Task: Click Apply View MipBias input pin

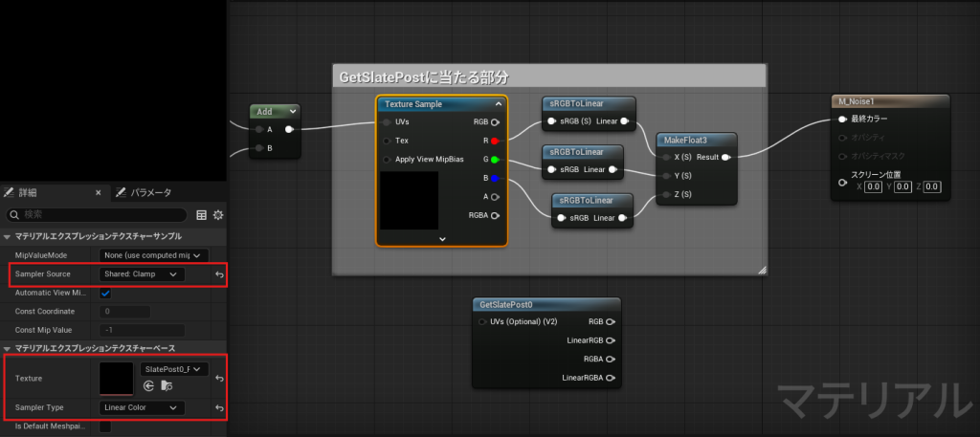Action: (x=388, y=160)
